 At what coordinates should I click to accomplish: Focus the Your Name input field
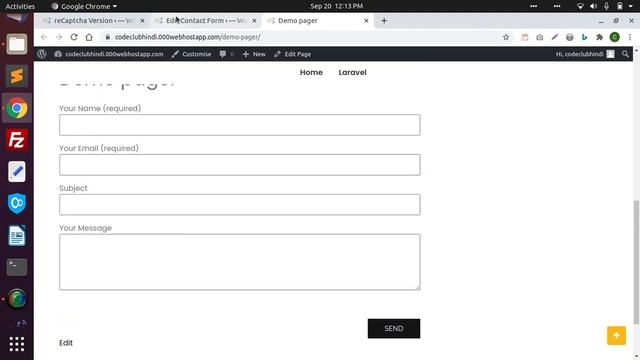240,125
